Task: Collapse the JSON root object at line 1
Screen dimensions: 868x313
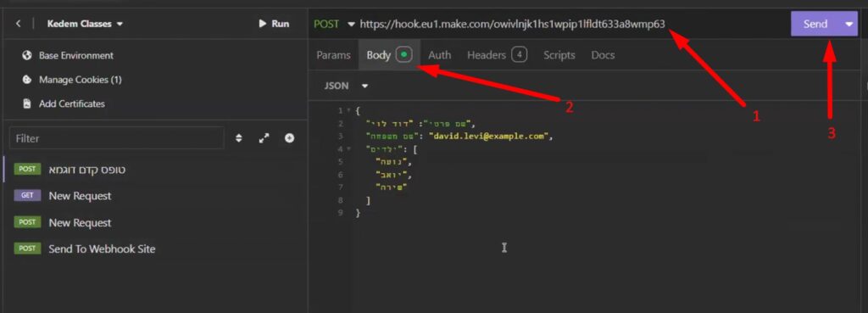Action: (348, 111)
